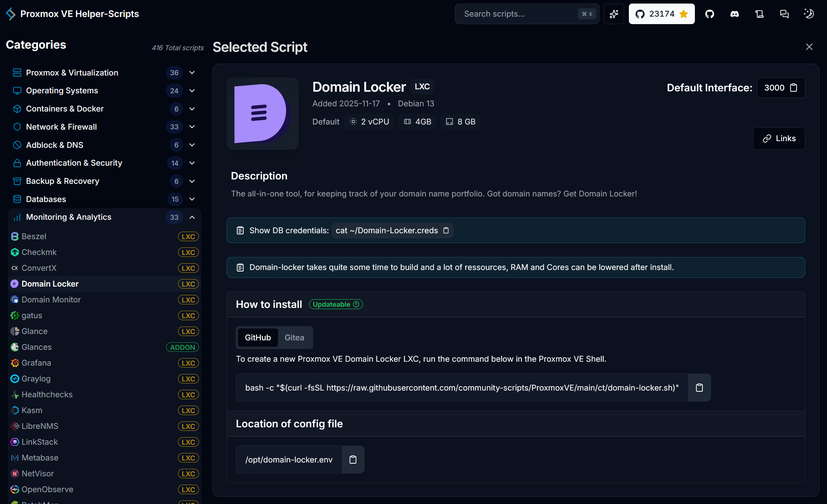Open the Links button on the script page
The height and width of the screenshot is (504, 827).
tap(779, 138)
